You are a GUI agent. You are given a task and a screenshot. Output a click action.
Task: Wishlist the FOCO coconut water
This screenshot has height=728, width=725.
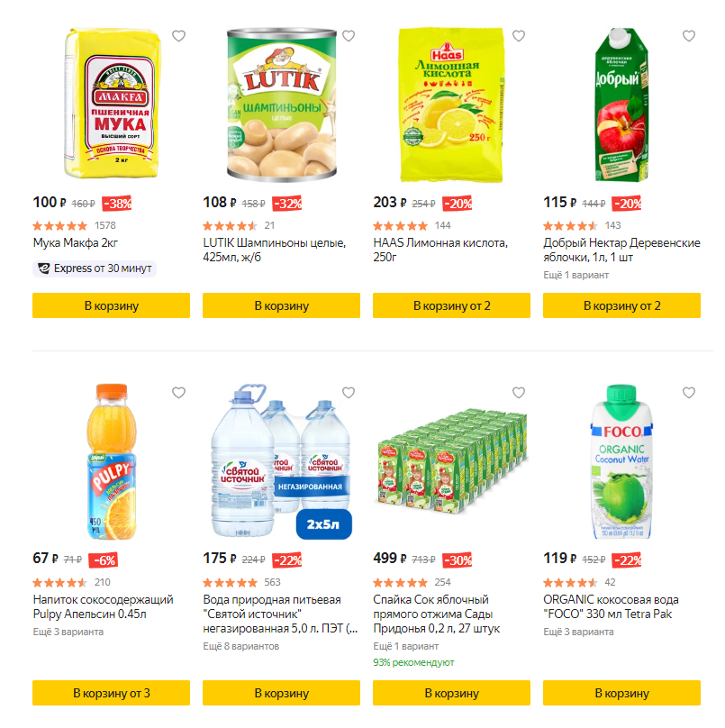[x=689, y=393]
